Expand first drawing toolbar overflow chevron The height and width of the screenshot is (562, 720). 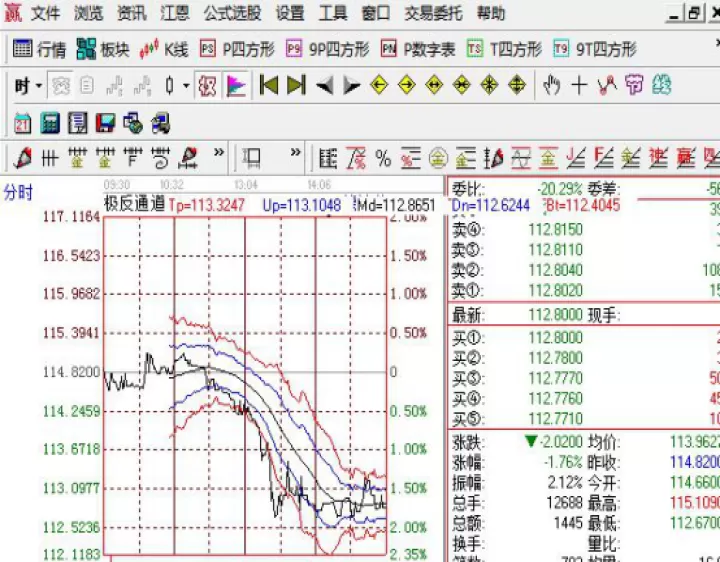pos(219,152)
